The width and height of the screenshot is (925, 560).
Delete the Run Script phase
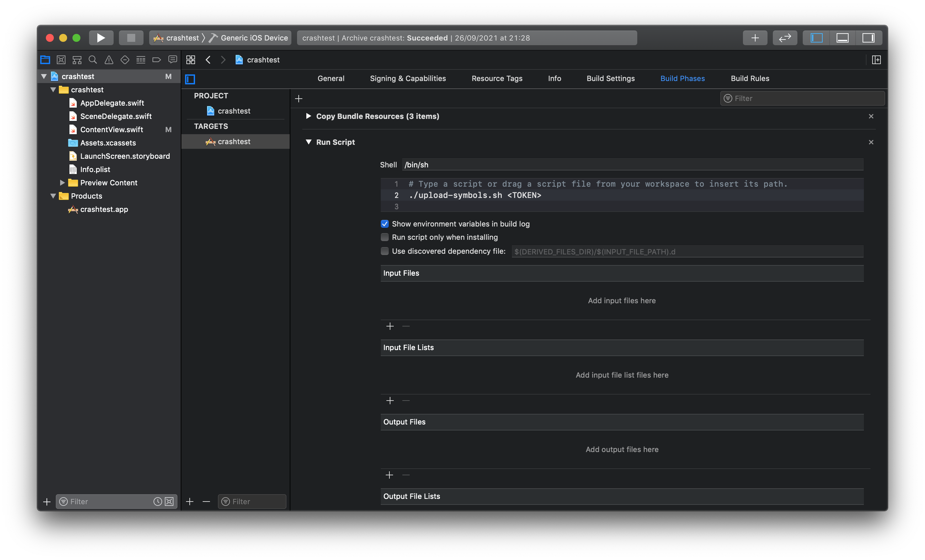[x=871, y=142]
